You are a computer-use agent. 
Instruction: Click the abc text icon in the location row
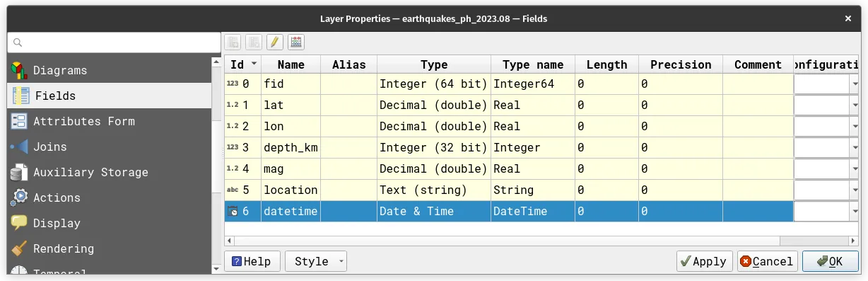pos(233,190)
